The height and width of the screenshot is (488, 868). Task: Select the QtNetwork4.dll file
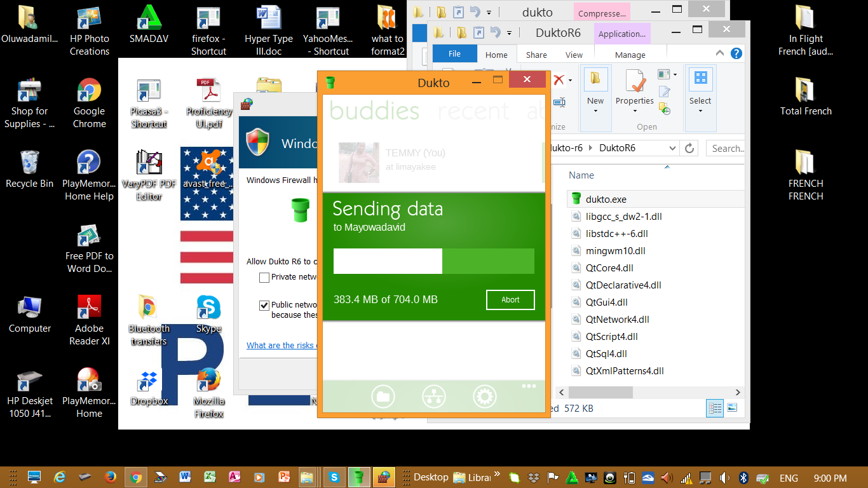(x=617, y=320)
